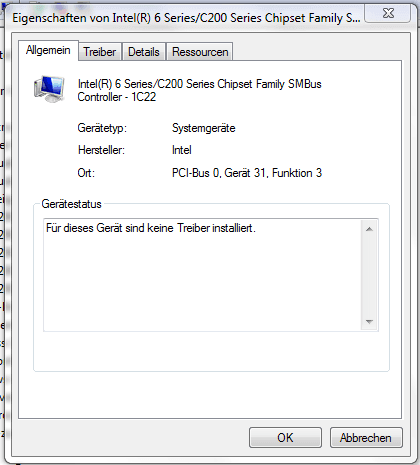420x465 pixels.
Task: Click the Gerätestatus scrollbar track
Action: pos(369,275)
